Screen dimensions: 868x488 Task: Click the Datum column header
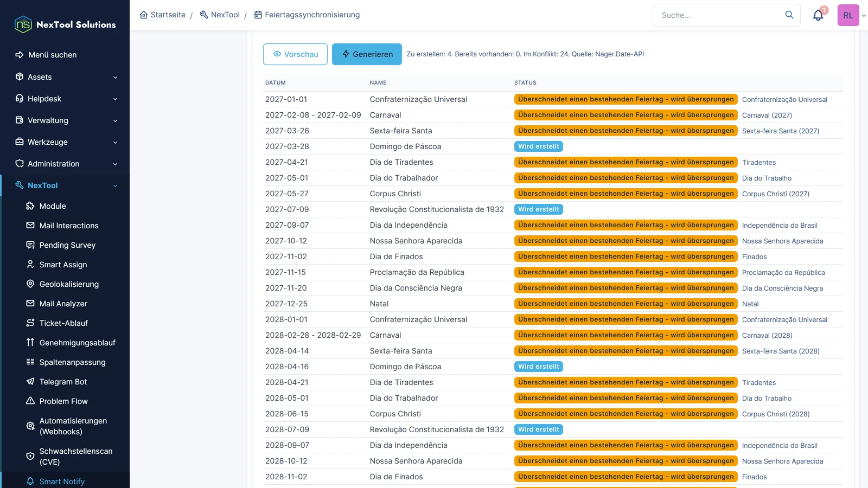click(x=276, y=83)
